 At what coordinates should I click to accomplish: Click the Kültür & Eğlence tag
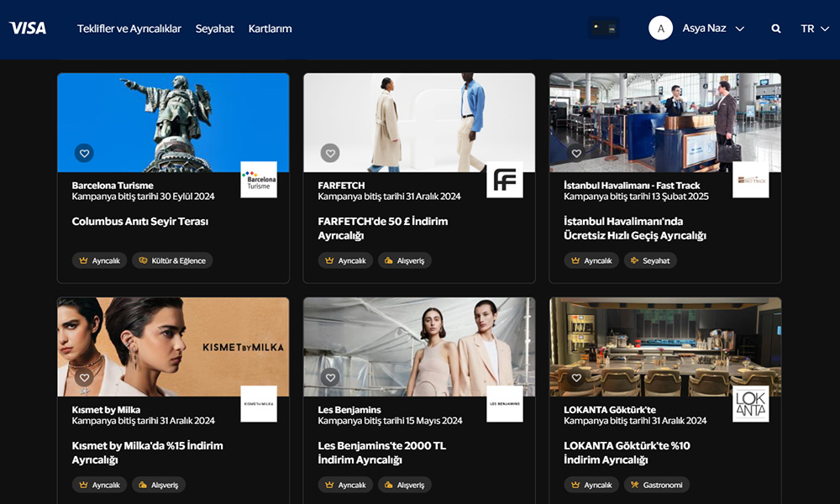coord(172,260)
